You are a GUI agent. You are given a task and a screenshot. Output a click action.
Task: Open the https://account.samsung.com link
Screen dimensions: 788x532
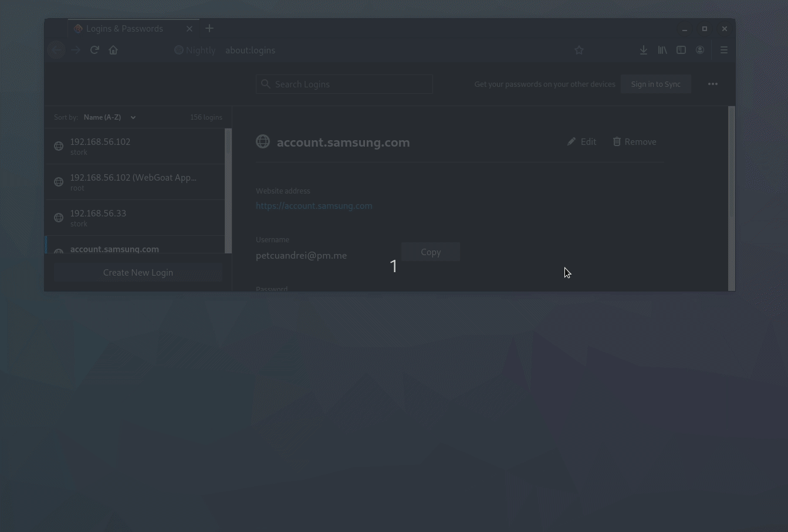(314, 206)
